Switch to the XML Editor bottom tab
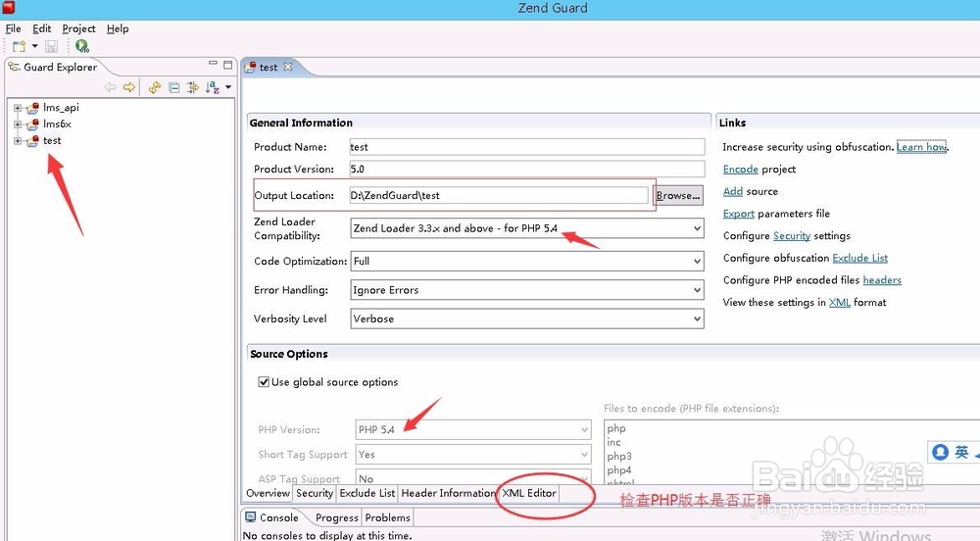 coord(529,493)
